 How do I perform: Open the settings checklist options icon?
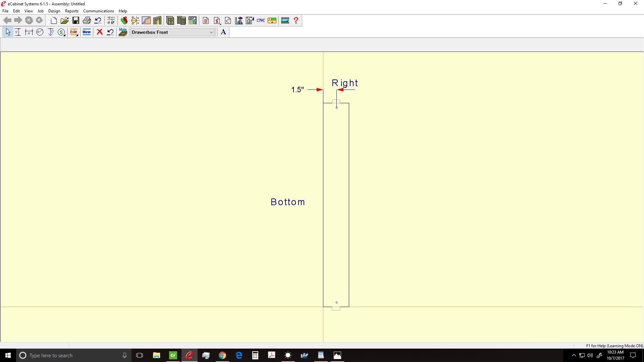pos(111,21)
